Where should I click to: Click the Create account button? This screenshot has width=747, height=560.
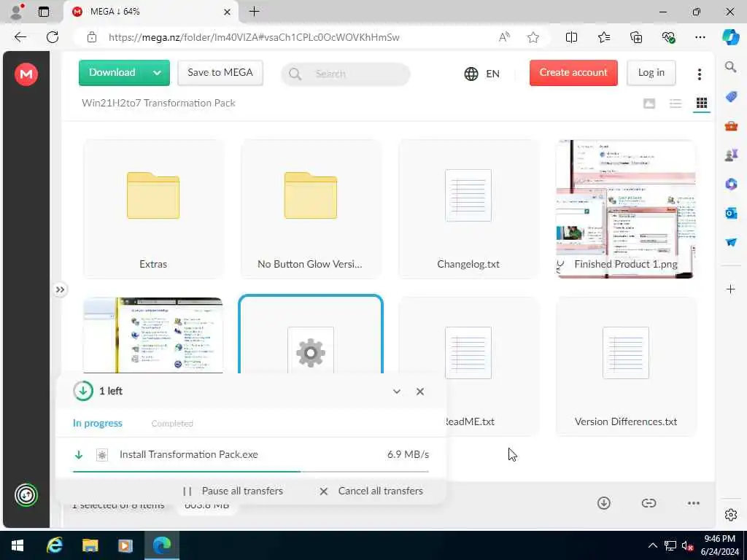click(x=573, y=72)
